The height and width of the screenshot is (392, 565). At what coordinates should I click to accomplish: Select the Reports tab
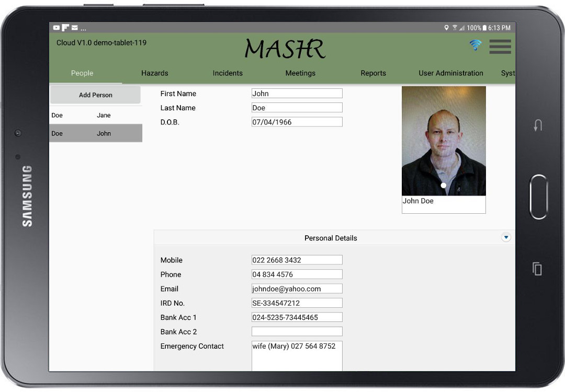pos(373,73)
